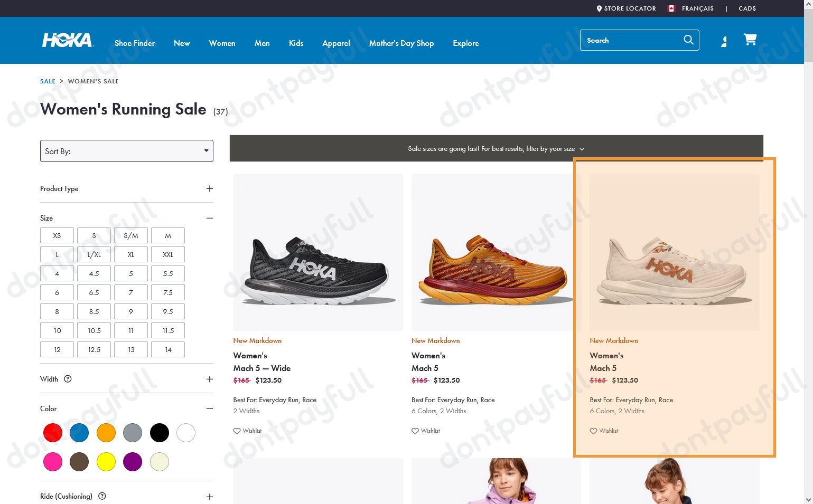
Task: Open the shopping cart
Action: [750, 39]
